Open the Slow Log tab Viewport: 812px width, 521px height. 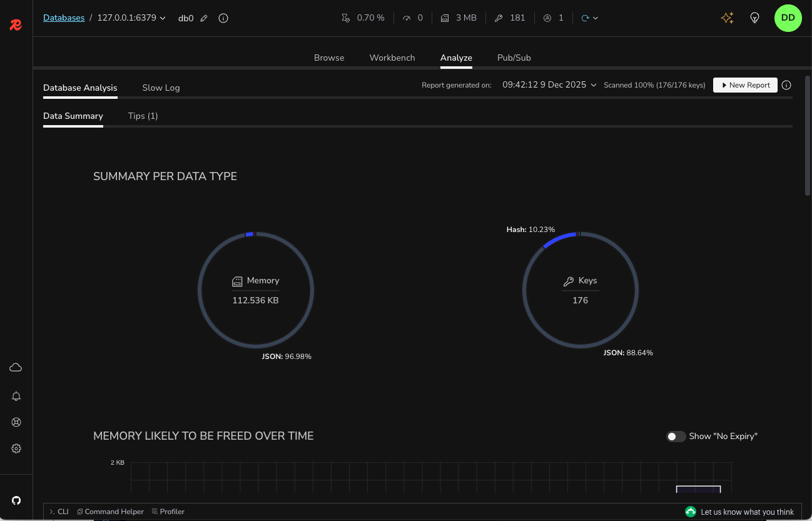point(161,88)
